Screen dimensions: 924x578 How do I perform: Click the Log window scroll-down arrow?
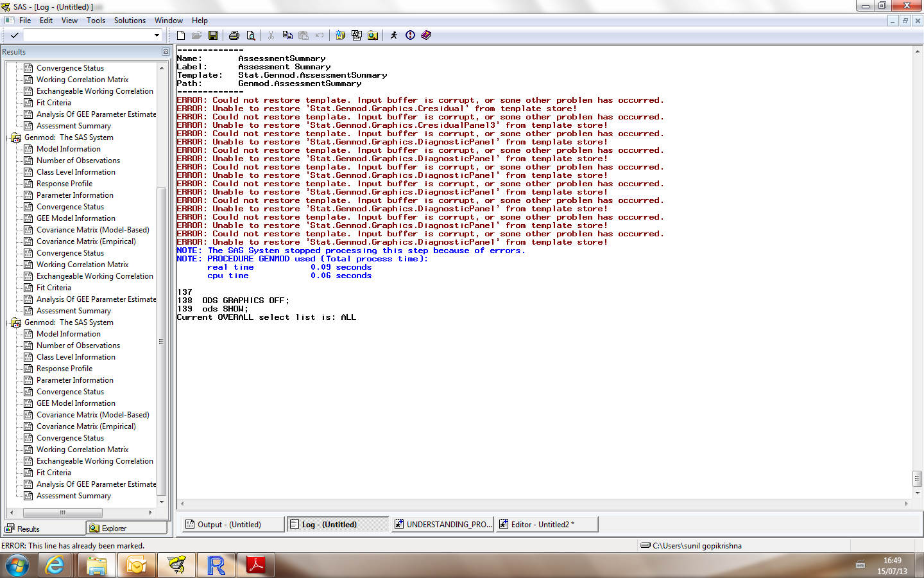point(918,493)
